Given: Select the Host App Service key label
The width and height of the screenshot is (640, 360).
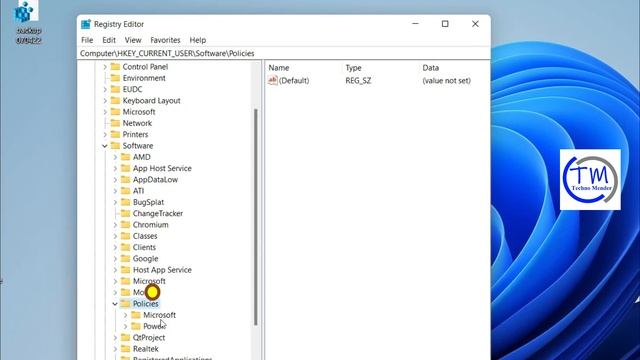Looking at the screenshot, I should (162, 270).
